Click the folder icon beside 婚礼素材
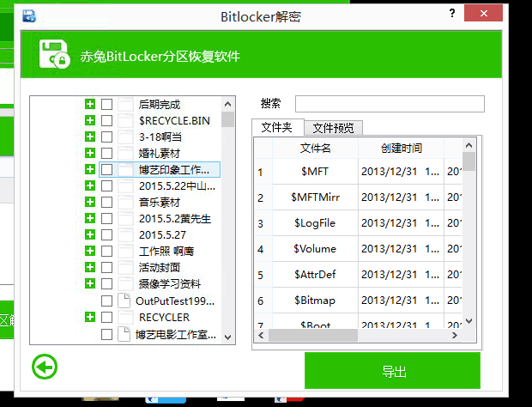The height and width of the screenshot is (407, 532). click(125, 153)
